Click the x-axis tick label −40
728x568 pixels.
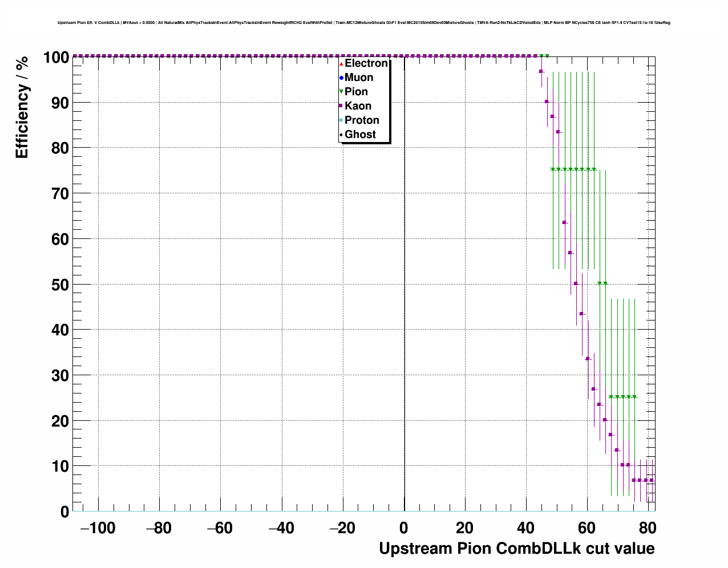(281, 528)
